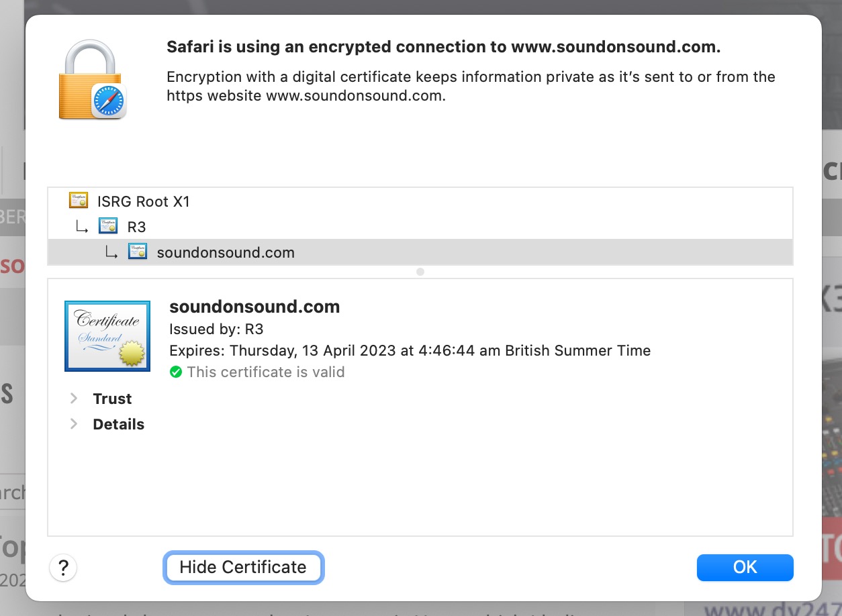
Task: Click the Trust section label
Action: (x=112, y=399)
